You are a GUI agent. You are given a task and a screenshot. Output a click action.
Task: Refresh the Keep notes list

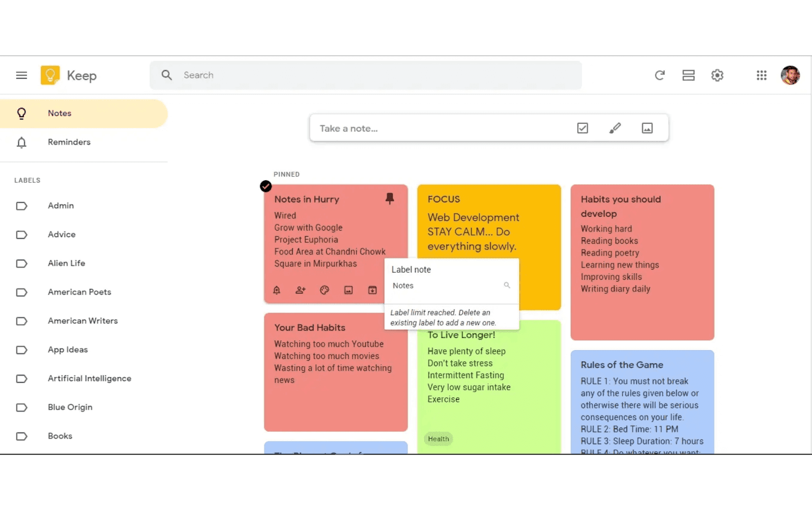(660, 75)
